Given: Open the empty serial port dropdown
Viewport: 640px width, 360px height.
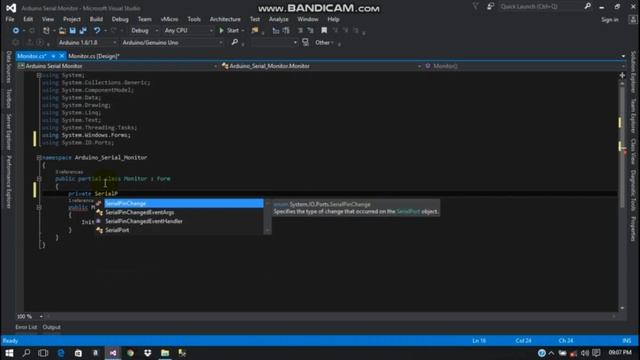Looking at the screenshot, I should [x=274, y=42].
